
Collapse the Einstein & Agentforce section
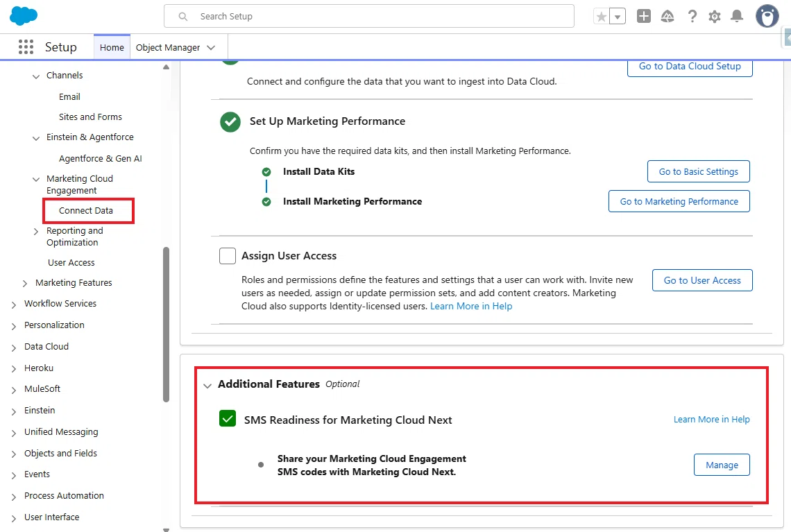(x=36, y=137)
